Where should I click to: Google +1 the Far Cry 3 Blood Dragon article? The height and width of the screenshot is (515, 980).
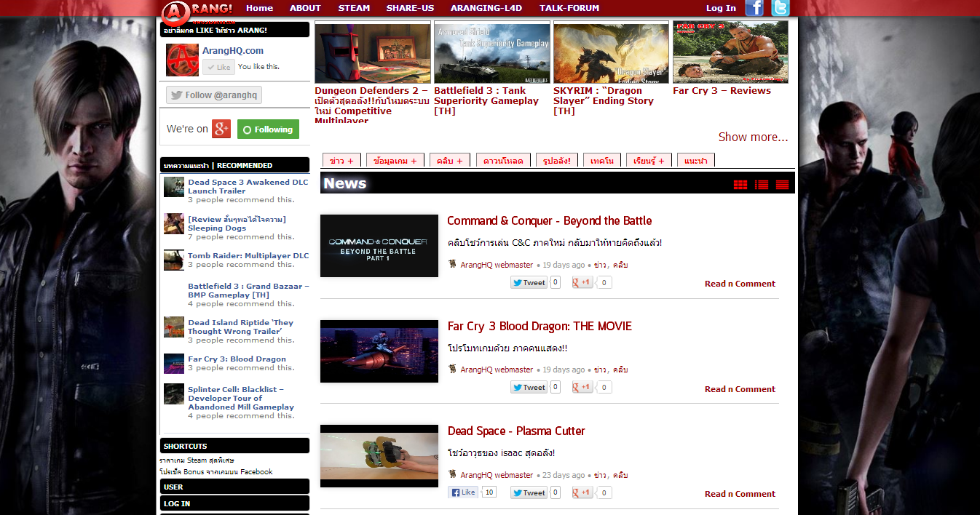[582, 388]
